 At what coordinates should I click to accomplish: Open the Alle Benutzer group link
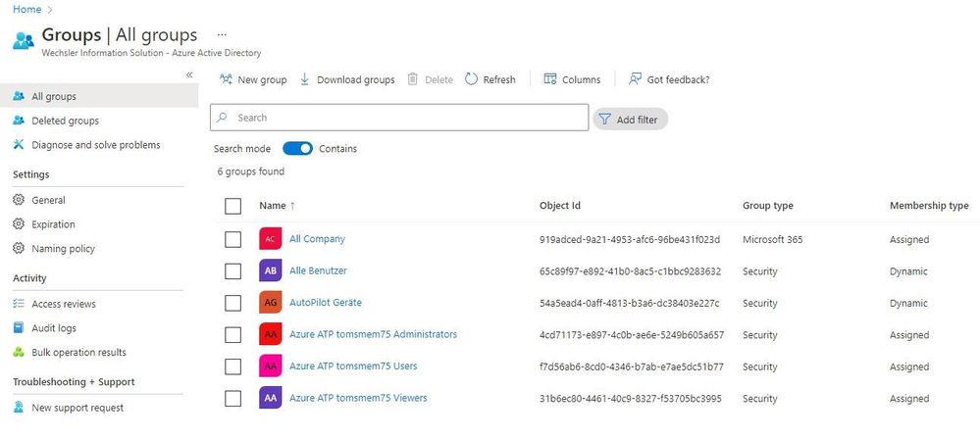tap(318, 270)
